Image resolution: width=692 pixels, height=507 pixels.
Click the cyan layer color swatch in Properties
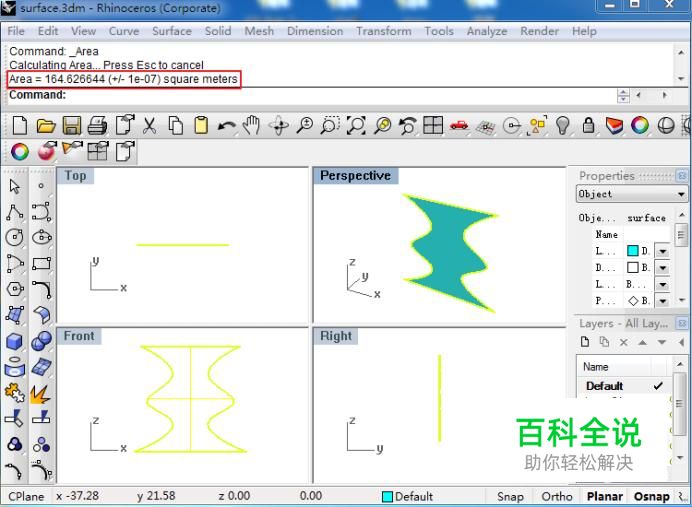(632, 251)
